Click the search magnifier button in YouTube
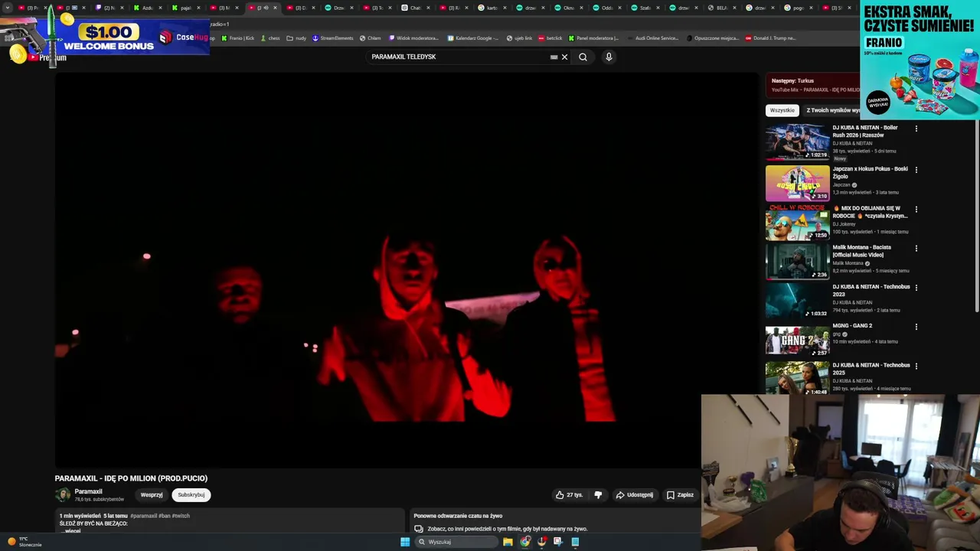The height and width of the screenshot is (551, 980). (x=583, y=57)
